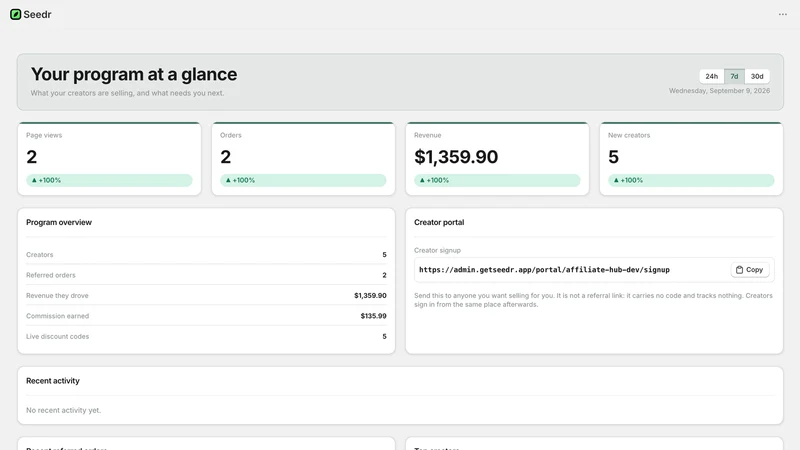Click the Revenue card value $1,359.90
Viewport: 800px width, 450px height.
[x=456, y=157]
